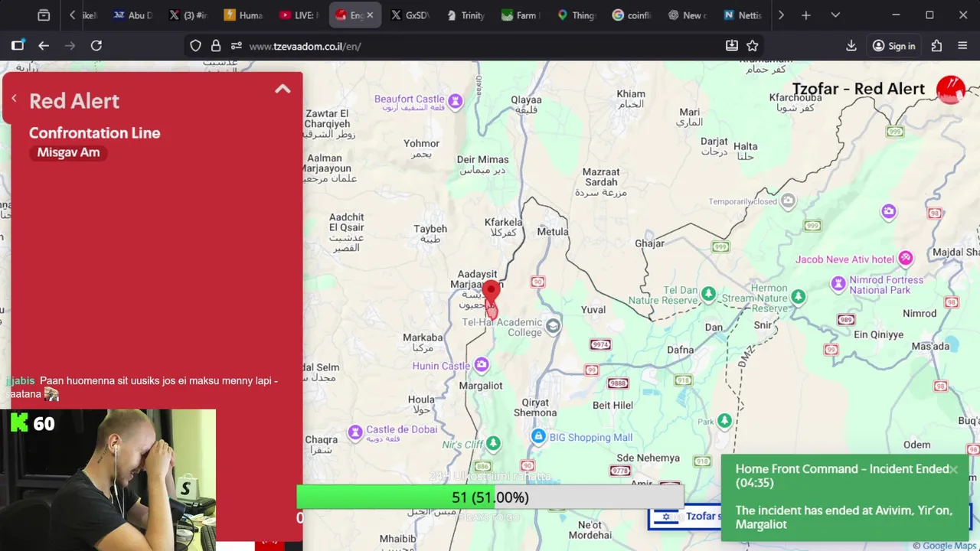980x551 pixels.
Task: Click the Margaliot label on map
Action: 480,386
